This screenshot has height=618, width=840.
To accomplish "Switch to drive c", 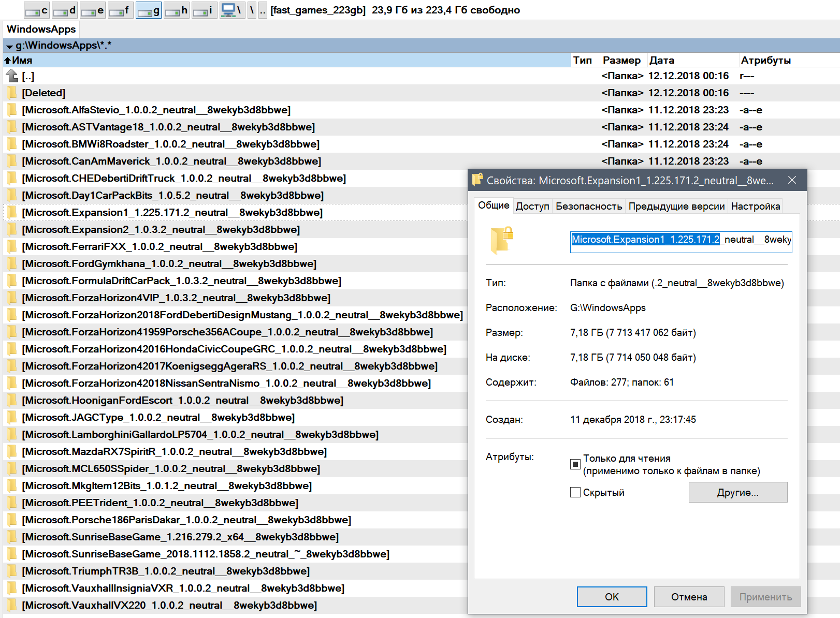I will point(37,10).
